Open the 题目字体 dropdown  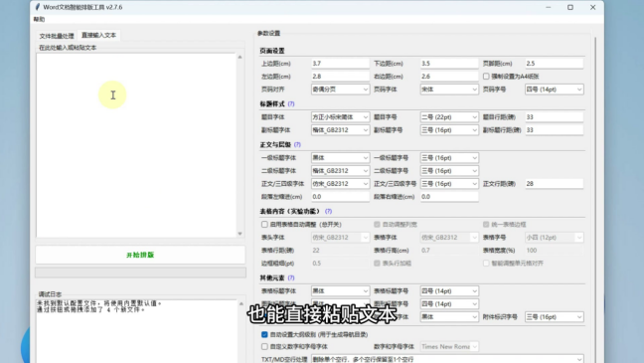click(340, 117)
